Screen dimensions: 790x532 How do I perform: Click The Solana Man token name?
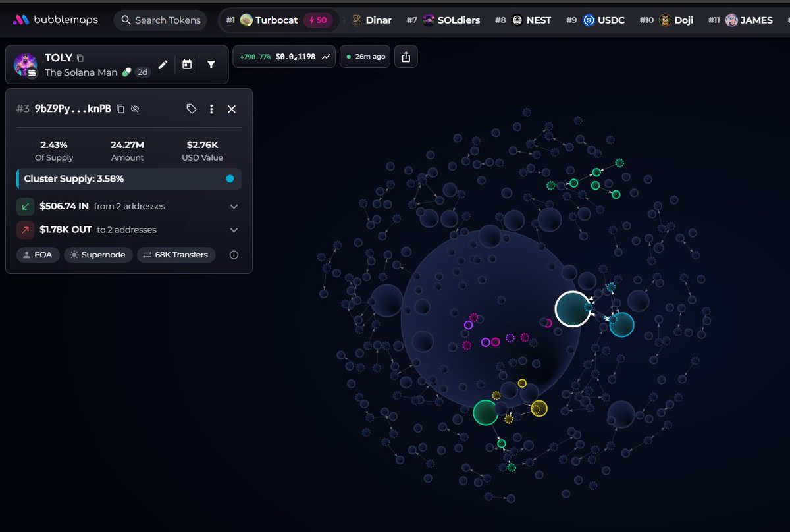pos(81,72)
